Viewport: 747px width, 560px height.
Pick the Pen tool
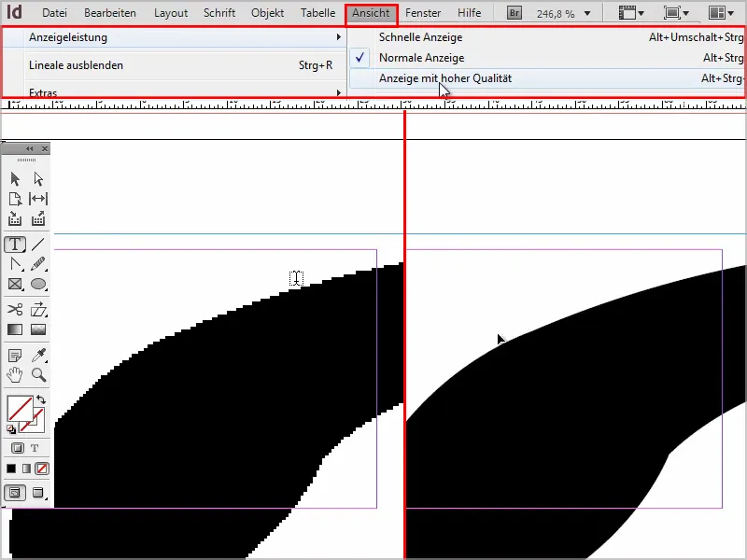pos(15,264)
